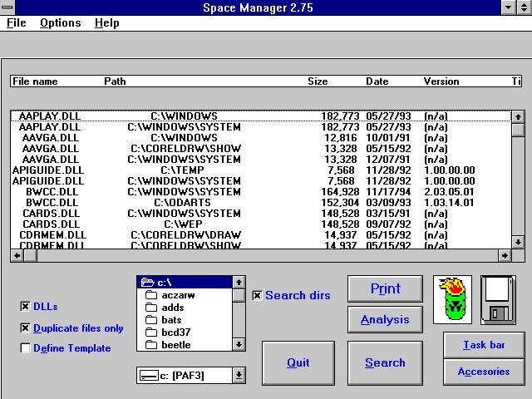Disable the Search dirs checkbox
This screenshot has width=532, height=399.
coord(258,295)
